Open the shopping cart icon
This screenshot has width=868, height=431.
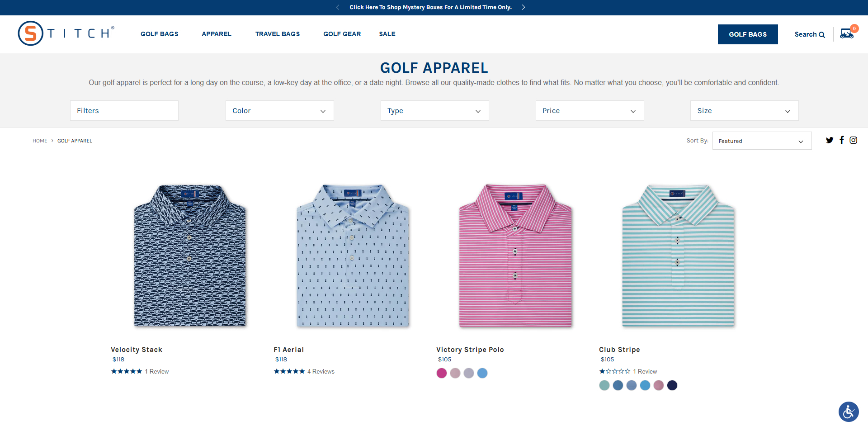pos(846,34)
